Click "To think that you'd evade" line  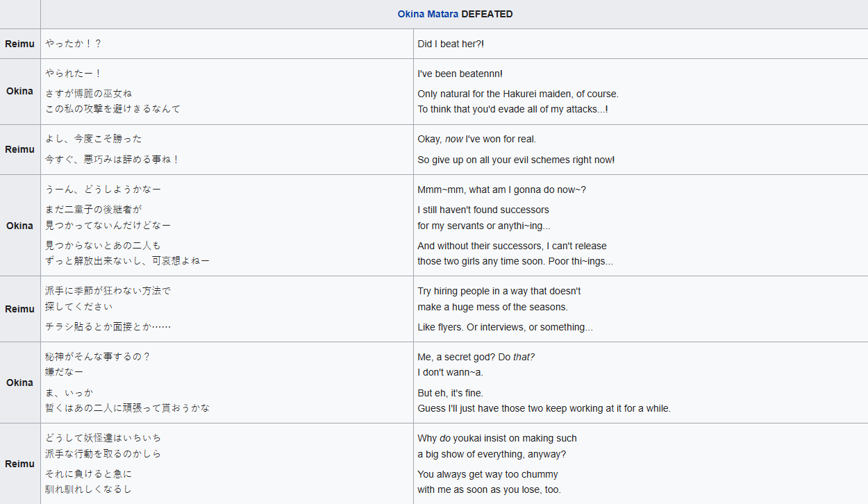(x=512, y=109)
